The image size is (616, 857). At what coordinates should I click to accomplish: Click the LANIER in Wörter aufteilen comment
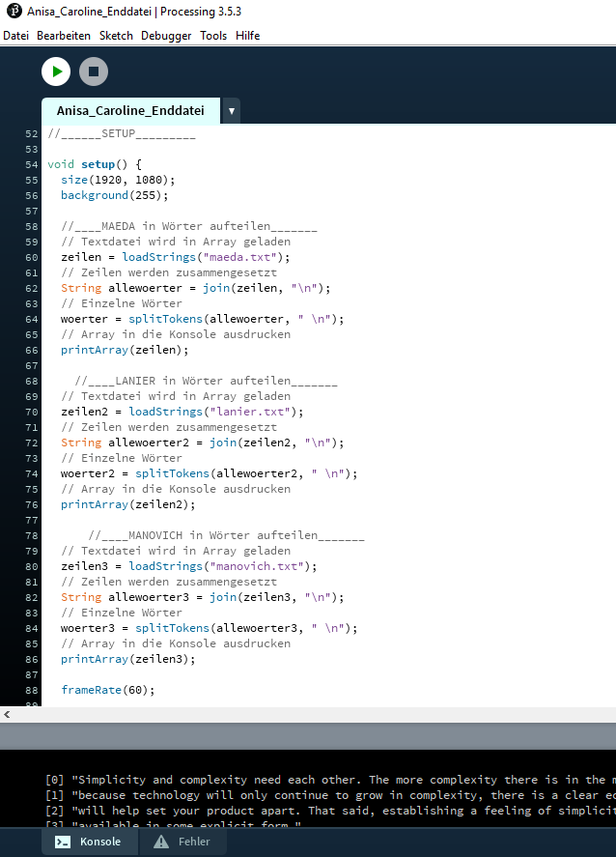(x=206, y=381)
